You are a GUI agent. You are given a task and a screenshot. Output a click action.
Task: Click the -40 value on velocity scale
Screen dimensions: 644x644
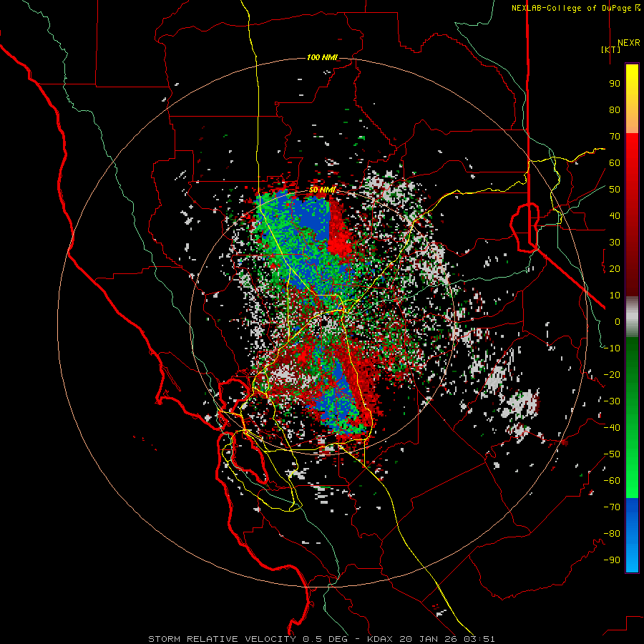click(612, 428)
